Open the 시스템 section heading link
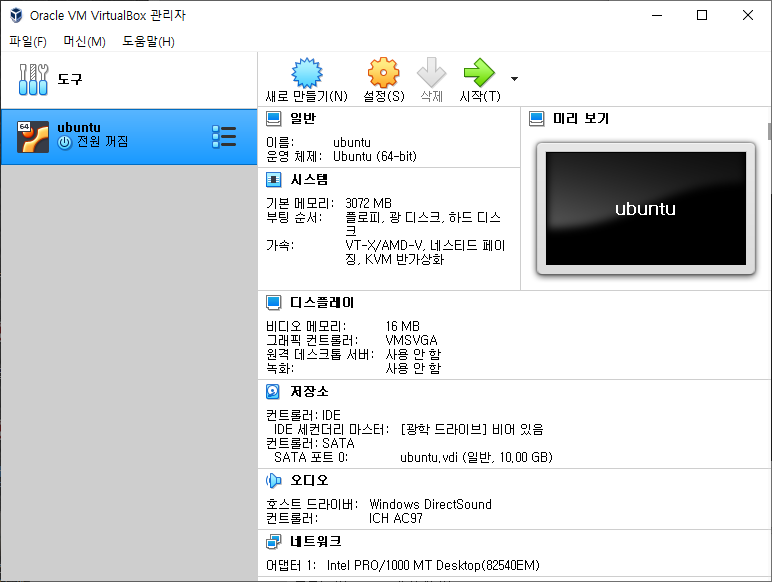 tap(309, 180)
